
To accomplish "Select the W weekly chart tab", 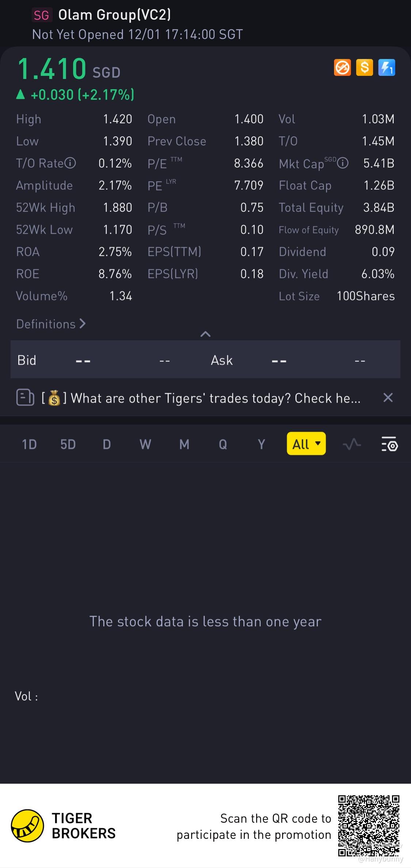I will pyautogui.click(x=145, y=444).
